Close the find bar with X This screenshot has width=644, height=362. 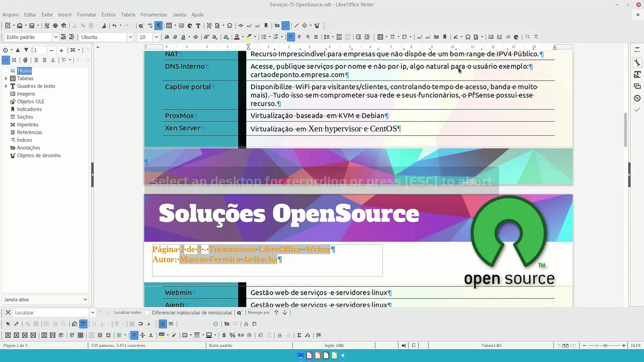[8, 313]
